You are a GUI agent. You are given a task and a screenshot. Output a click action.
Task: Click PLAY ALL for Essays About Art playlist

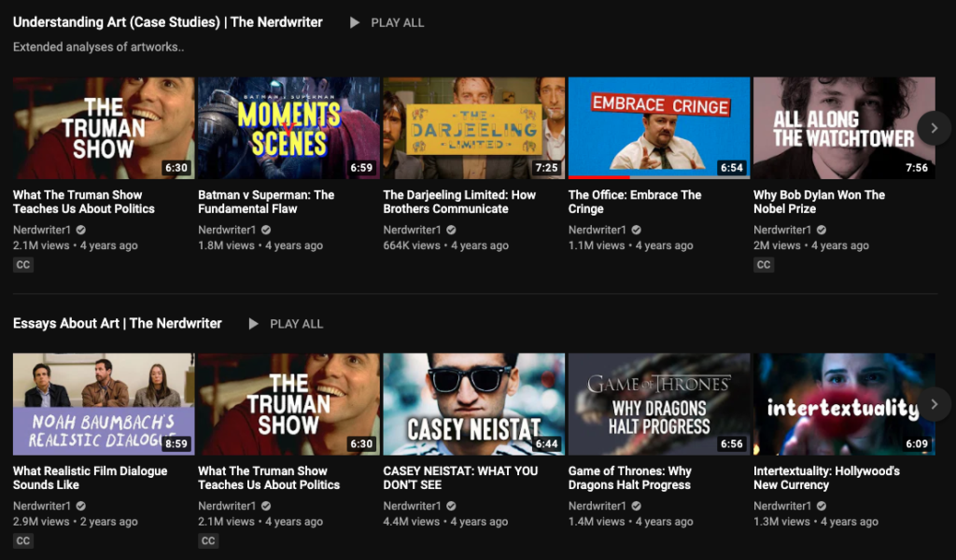(296, 324)
